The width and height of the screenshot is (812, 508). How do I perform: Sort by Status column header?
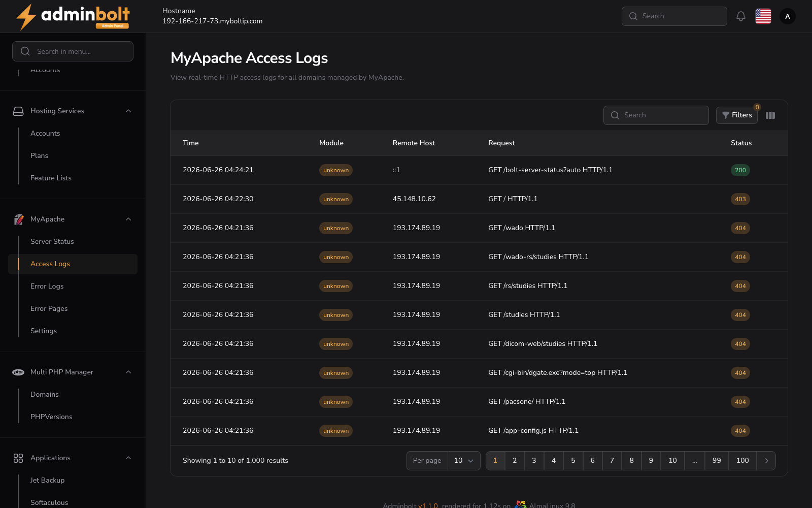tap(741, 143)
